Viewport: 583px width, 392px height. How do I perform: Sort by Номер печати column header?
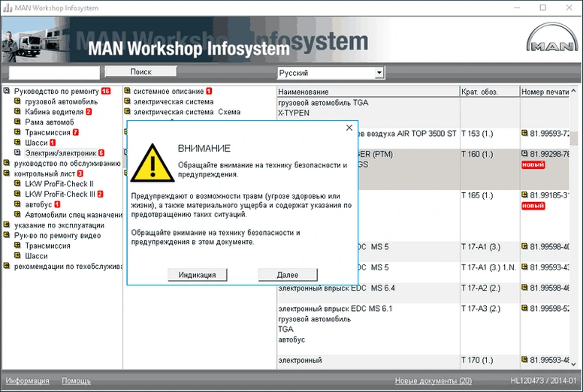click(x=545, y=92)
